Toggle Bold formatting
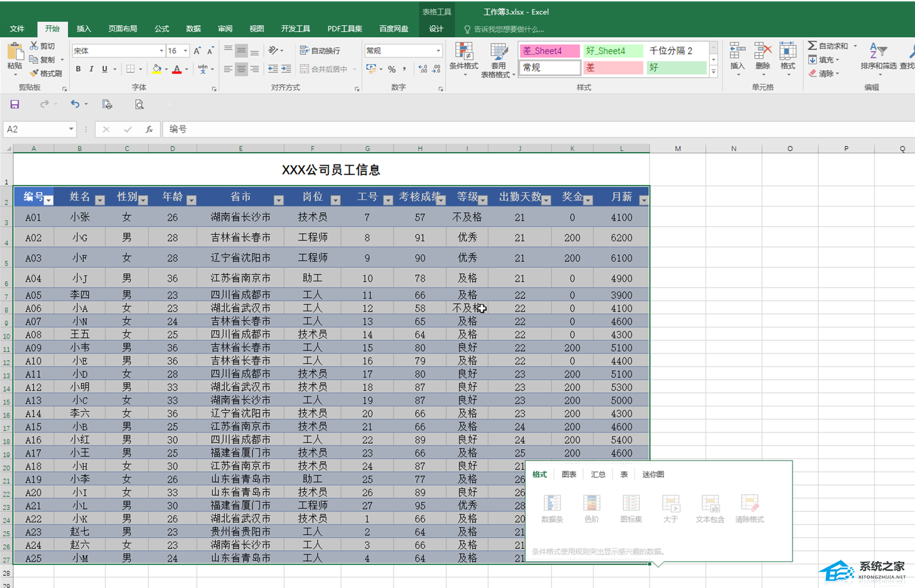Image resolution: width=915 pixels, height=588 pixels. coord(78,69)
